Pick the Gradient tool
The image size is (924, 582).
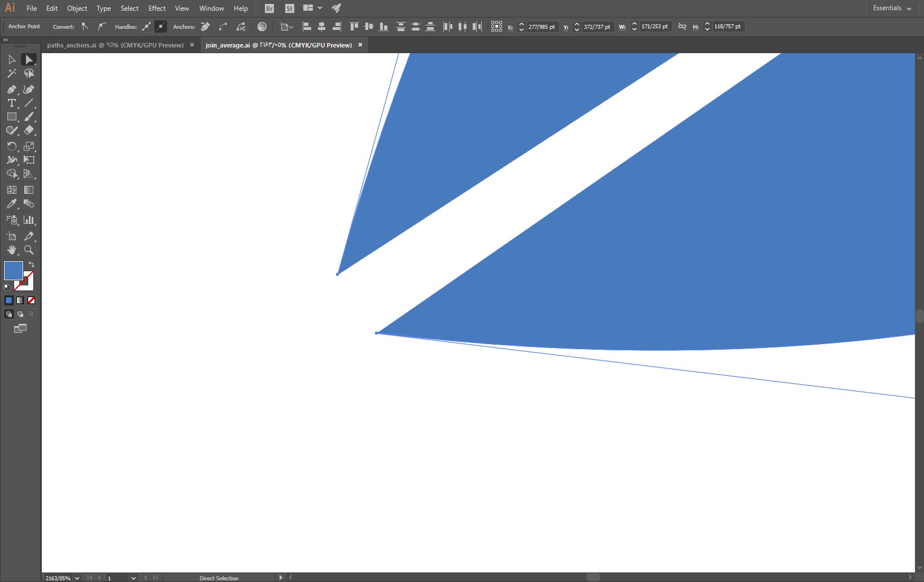pos(29,190)
